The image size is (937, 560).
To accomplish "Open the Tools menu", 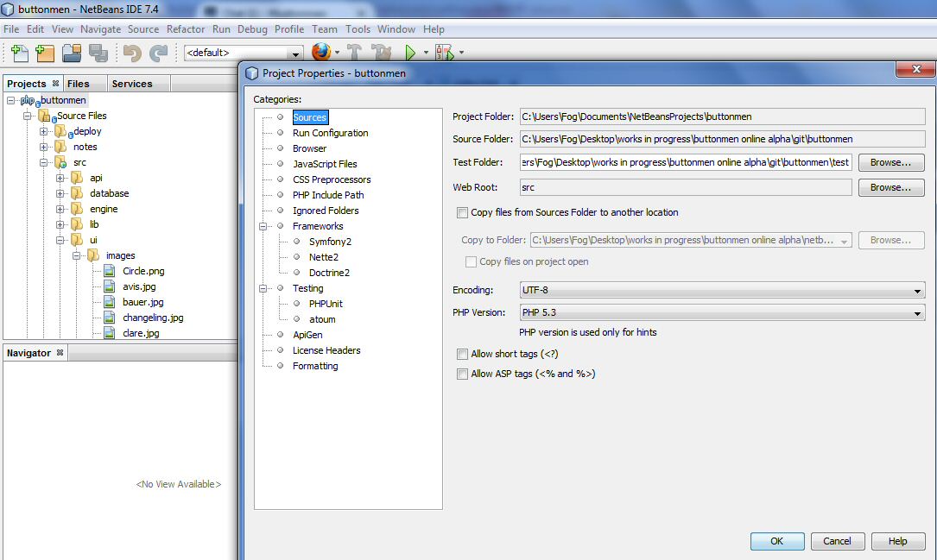I will (358, 29).
